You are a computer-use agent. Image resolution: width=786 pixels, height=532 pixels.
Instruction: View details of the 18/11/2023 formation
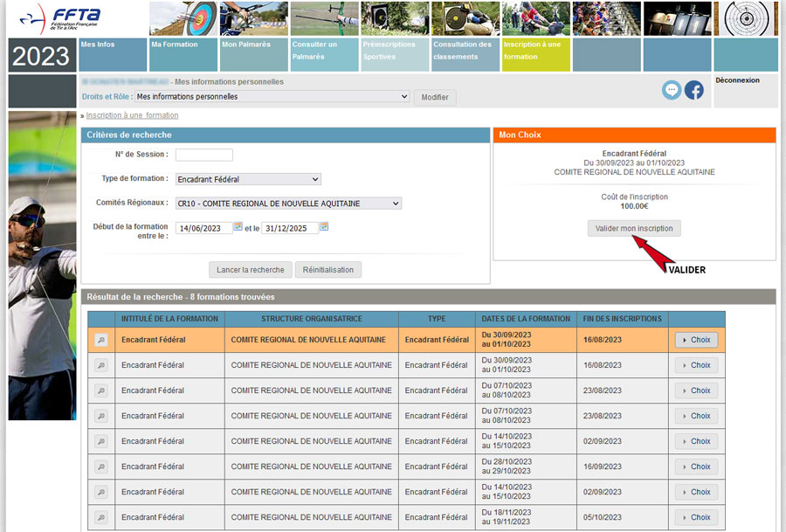101,517
